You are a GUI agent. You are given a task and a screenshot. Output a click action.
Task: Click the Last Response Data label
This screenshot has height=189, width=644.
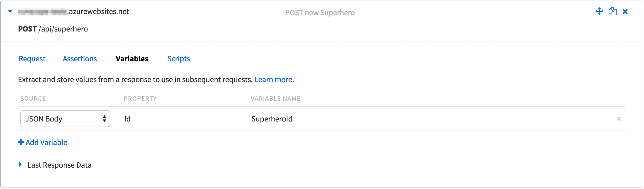click(59, 165)
